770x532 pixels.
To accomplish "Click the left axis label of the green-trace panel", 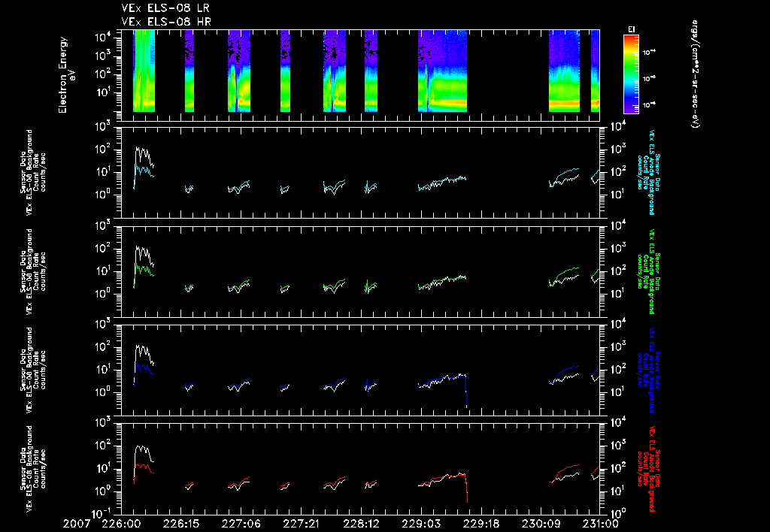I will [33, 271].
